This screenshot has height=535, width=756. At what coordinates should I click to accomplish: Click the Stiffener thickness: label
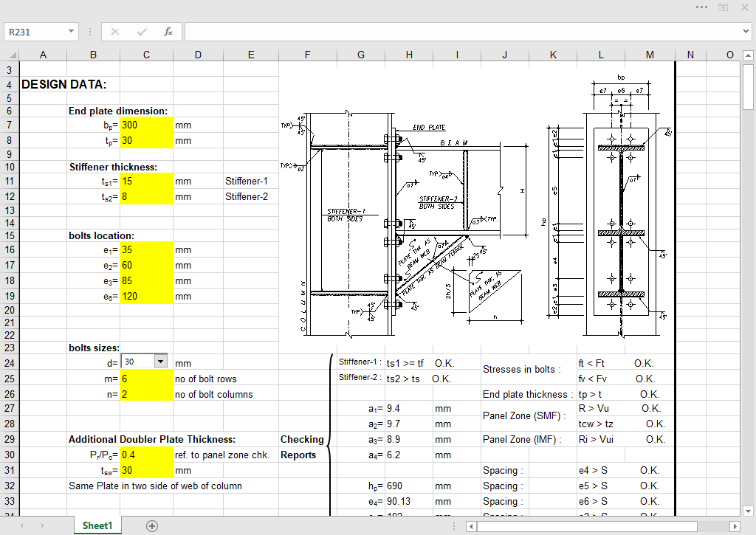[x=113, y=168]
